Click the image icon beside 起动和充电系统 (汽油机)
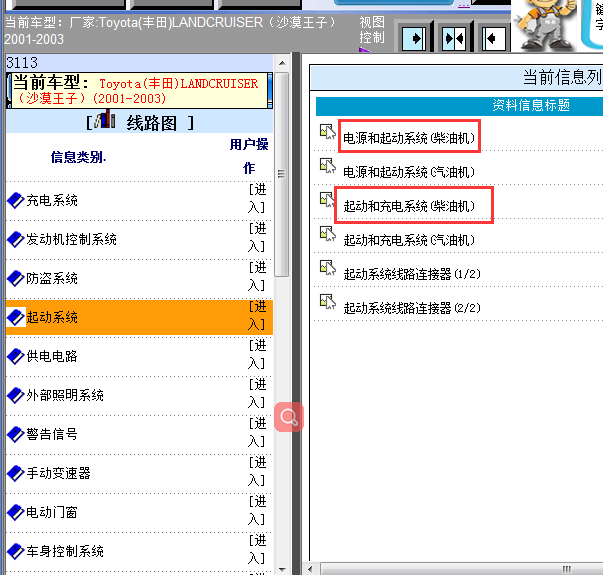This screenshot has height=575, width=603. click(x=328, y=233)
